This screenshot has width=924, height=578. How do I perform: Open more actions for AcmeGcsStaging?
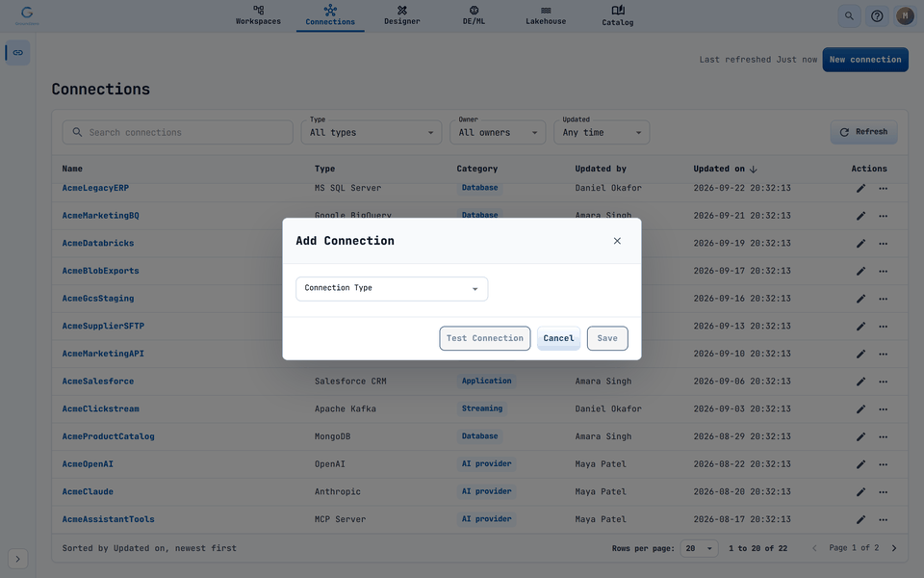pos(883,299)
